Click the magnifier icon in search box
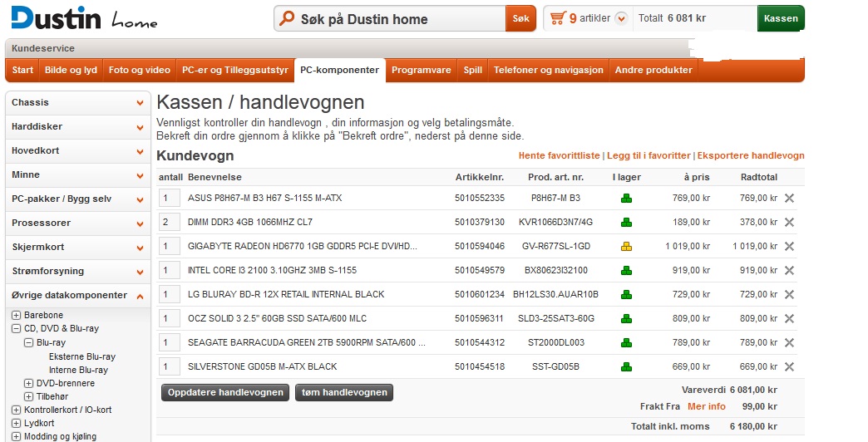The width and height of the screenshot is (868, 442). (x=287, y=18)
